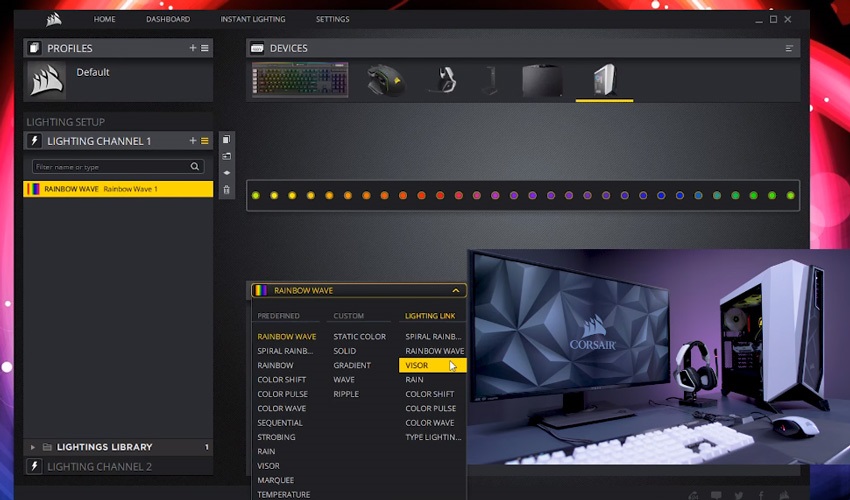Choose Color Pulse under Lighting Link
The image size is (850, 500).
tap(430, 408)
